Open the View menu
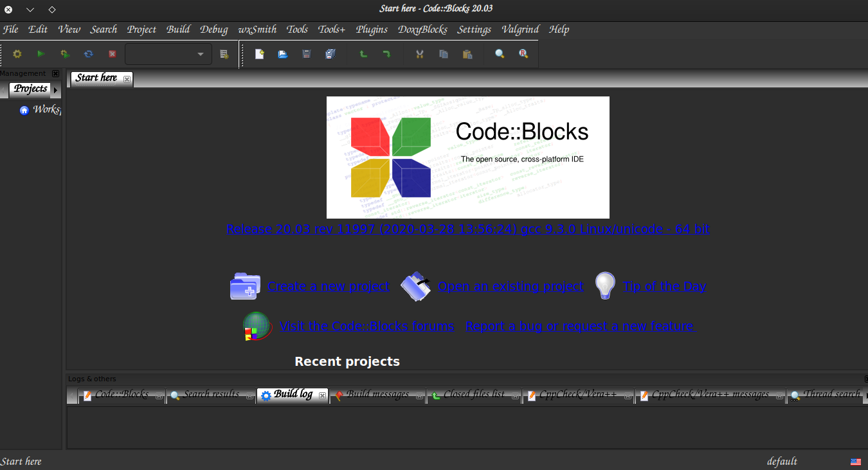The height and width of the screenshot is (470, 868). click(69, 30)
